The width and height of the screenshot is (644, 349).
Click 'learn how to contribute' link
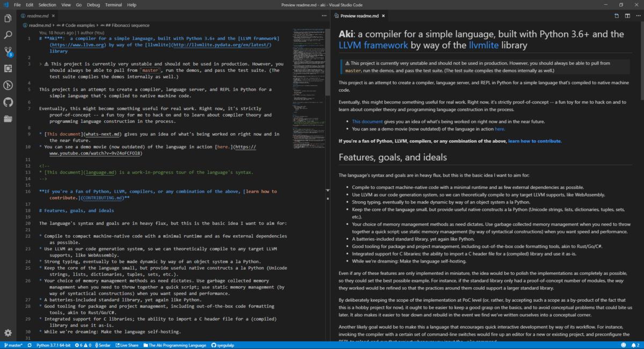pyautogui.click(x=535, y=141)
